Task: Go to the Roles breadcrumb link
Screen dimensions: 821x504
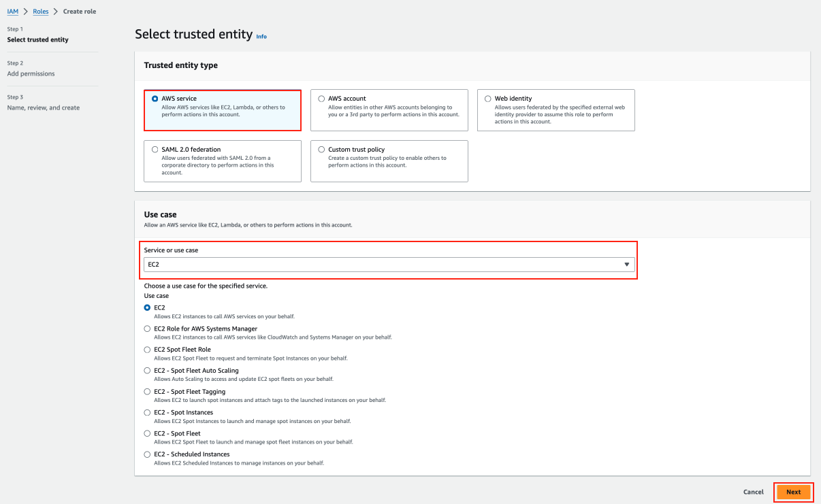Action: (x=41, y=12)
